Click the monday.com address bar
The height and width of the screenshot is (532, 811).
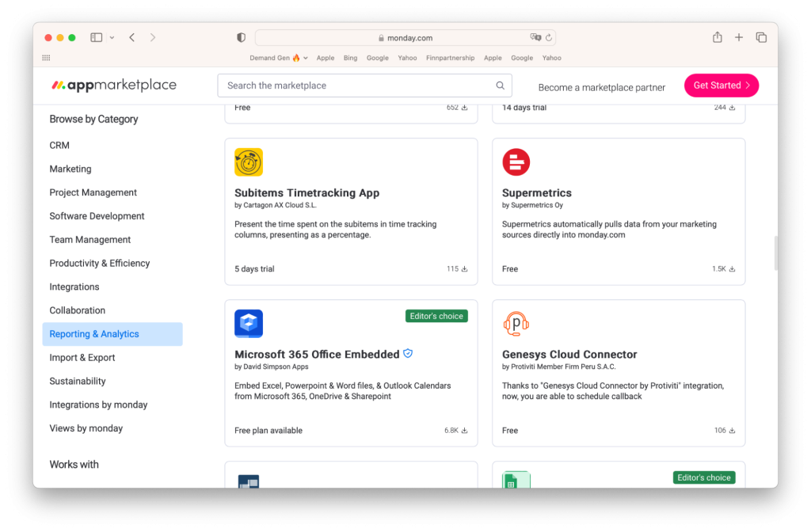pyautogui.click(x=405, y=38)
